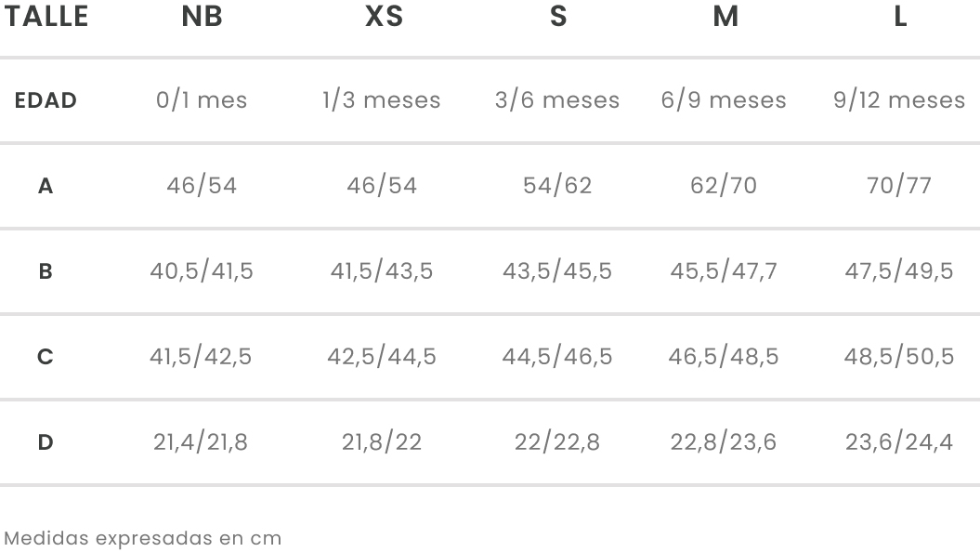This screenshot has height=552, width=980.
Task: Click row A label
Action: tap(45, 186)
